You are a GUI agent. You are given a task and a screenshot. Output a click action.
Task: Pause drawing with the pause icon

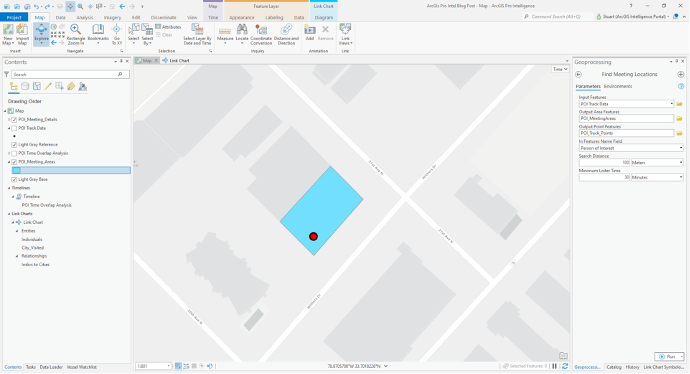coord(554,366)
